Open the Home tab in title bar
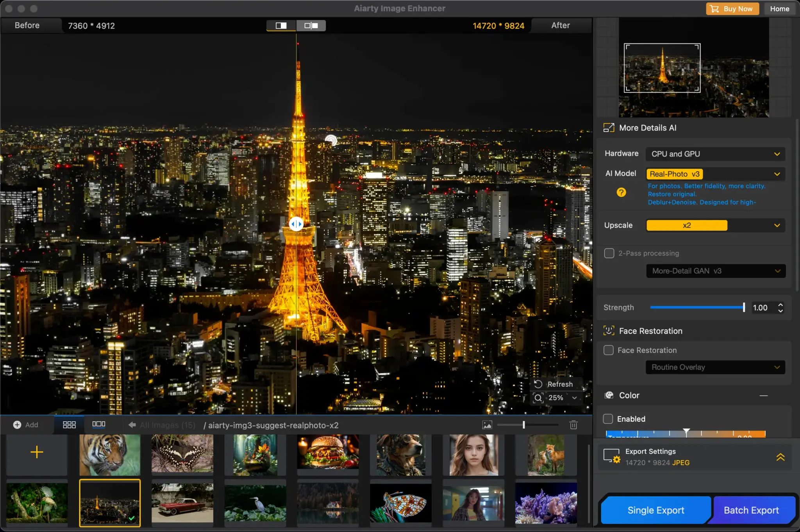This screenshot has width=800, height=532. click(779, 9)
